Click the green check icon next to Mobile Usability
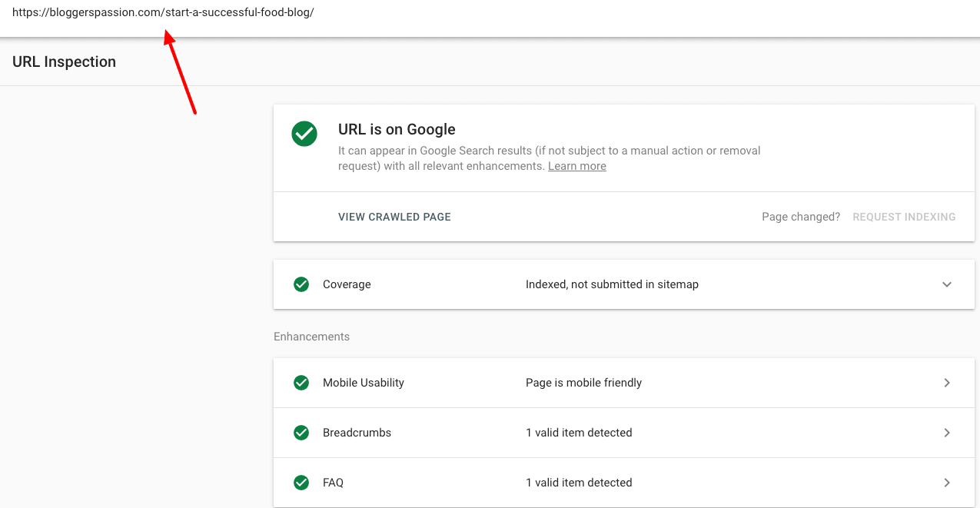The image size is (980, 508). [301, 383]
